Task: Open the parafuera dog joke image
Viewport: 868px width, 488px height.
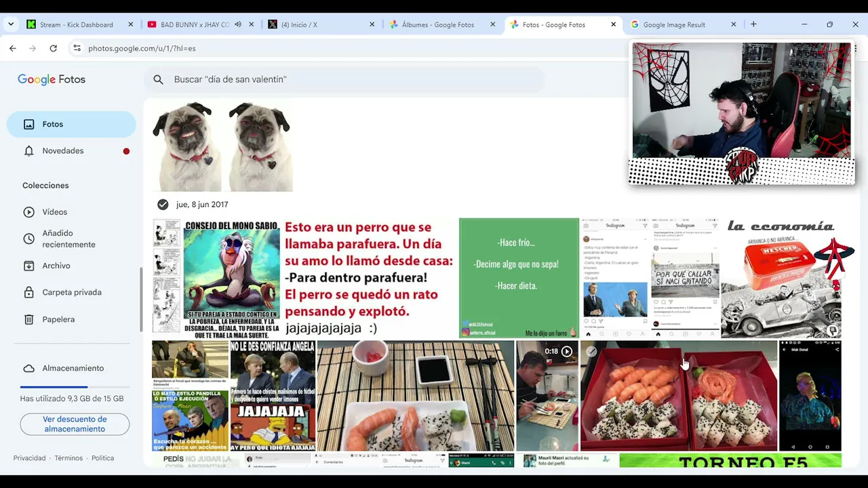Action: (370, 278)
